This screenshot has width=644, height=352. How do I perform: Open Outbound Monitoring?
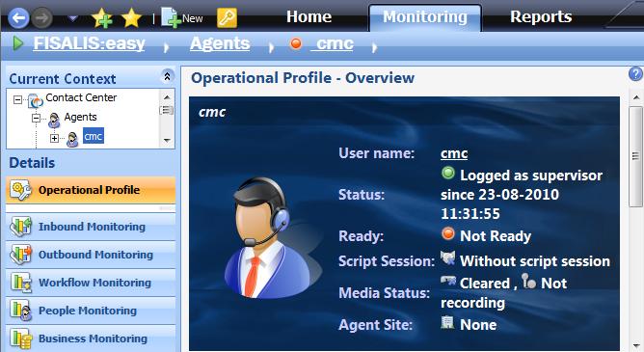click(91, 255)
